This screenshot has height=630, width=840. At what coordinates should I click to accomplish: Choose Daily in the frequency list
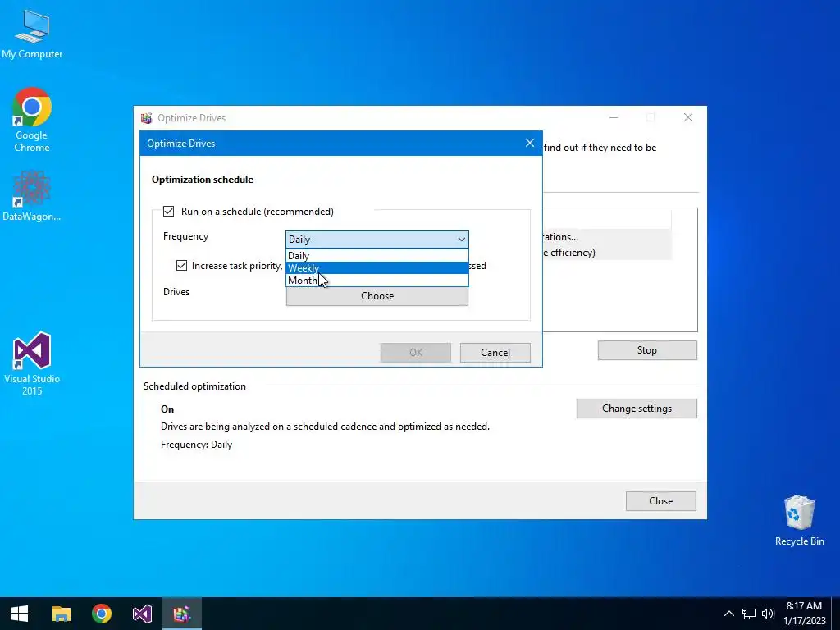tap(377, 256)
